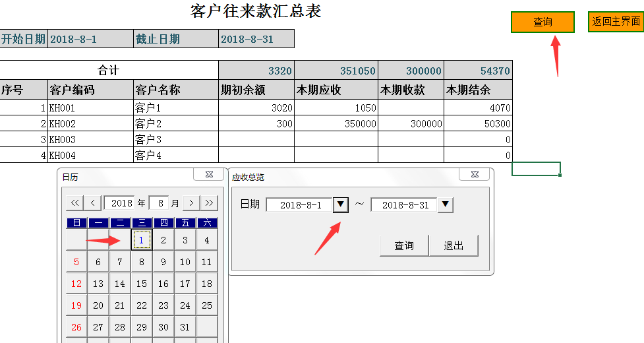Select day 4 in the calendar
Viewport: 644px width, 343px height.
207,240
